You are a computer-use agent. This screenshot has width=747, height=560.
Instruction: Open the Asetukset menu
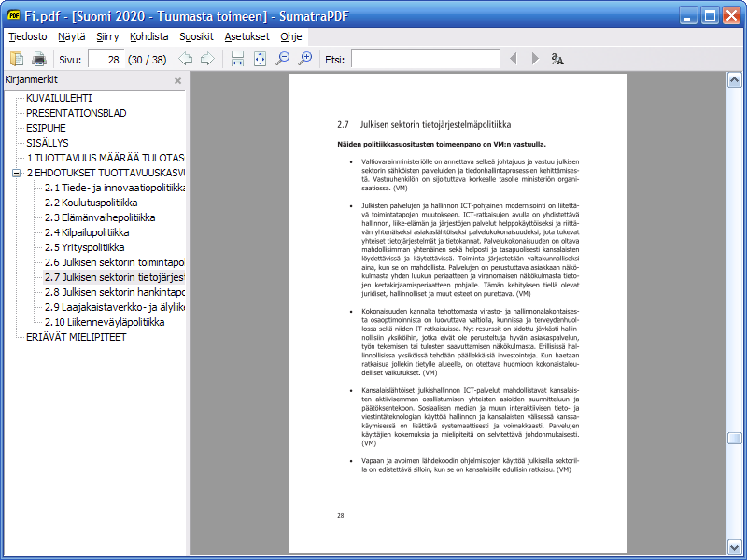(x=247, y=36)
